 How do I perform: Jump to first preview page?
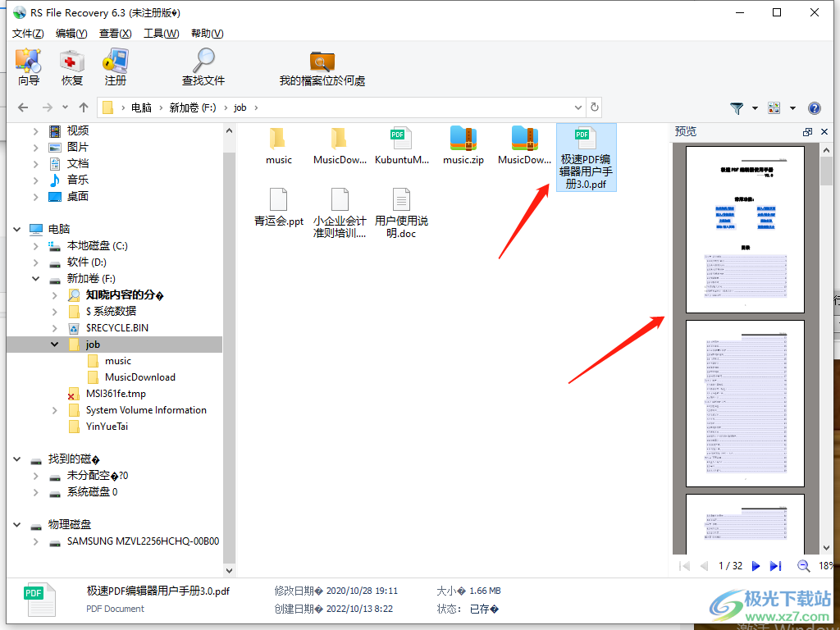[x=684, y=566]
